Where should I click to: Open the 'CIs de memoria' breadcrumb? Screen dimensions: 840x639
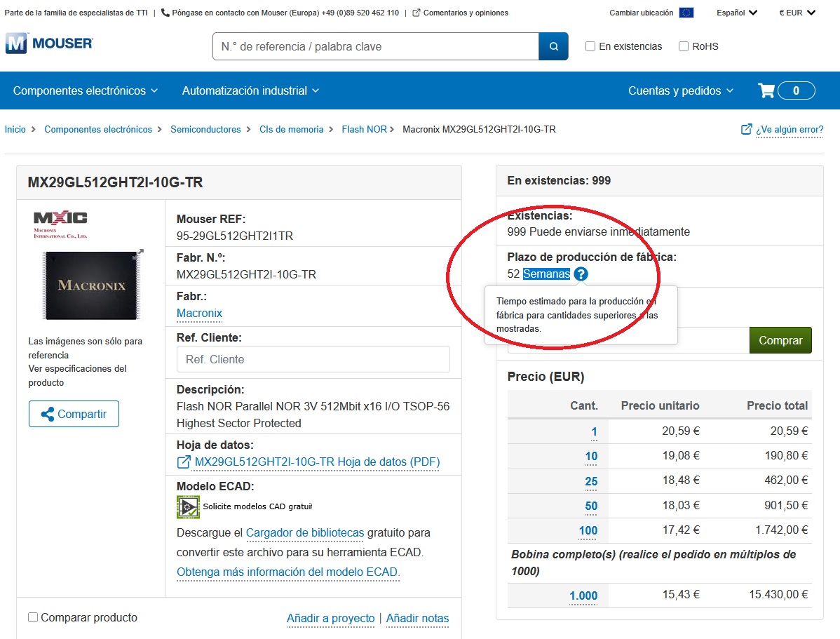coord(292,129)
